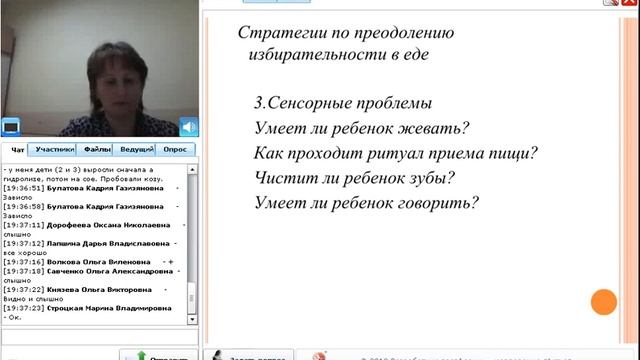The height and width of the screenshot is (360, 640).
Task: Click slide line 'Как проходит ритуал приема пищи?'
Action: [x=396, y=153]
